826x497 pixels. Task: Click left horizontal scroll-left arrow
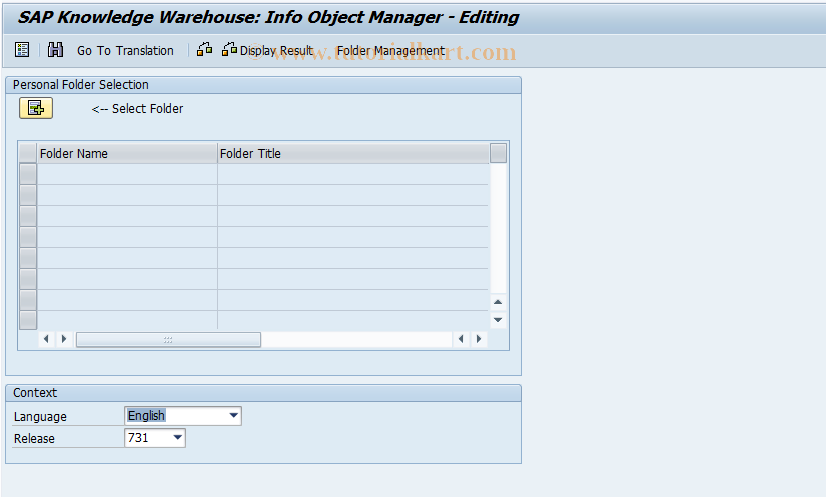tap(46, 339)
